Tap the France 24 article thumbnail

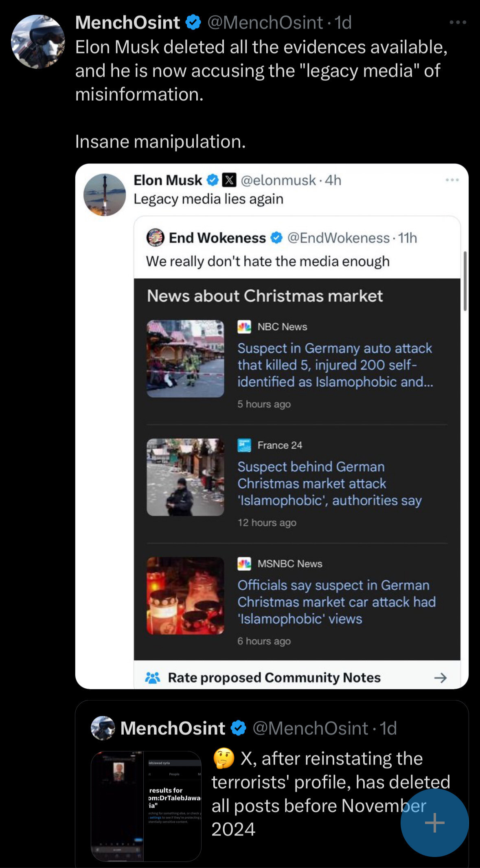click(x=185, y=477)
